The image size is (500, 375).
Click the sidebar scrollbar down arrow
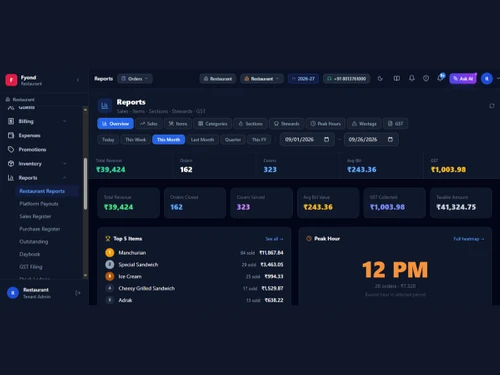tap(85, 275)
